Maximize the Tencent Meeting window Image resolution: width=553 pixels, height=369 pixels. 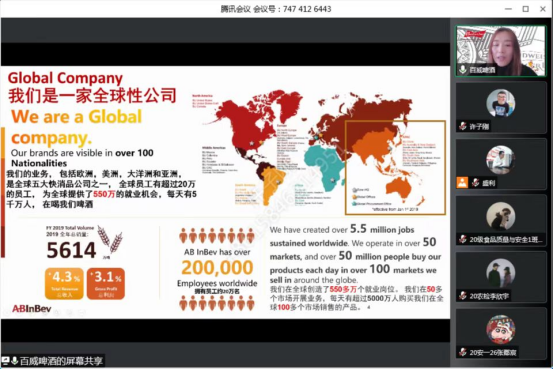coord(525,9)
